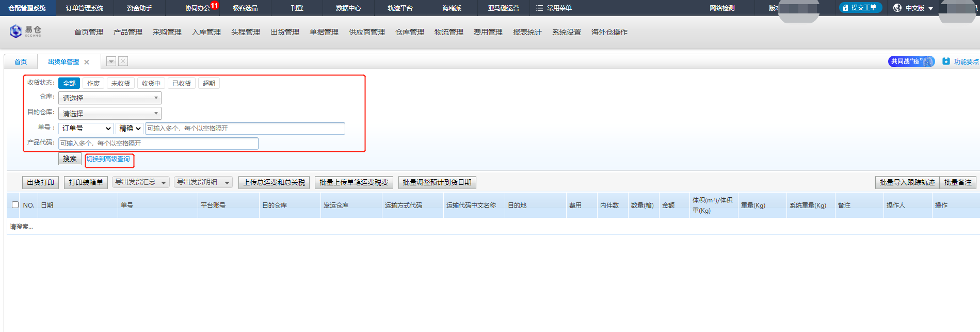Open the 仓库 请选择 dropdown
The image size is (980, 332).
click(x=110, y=98)
